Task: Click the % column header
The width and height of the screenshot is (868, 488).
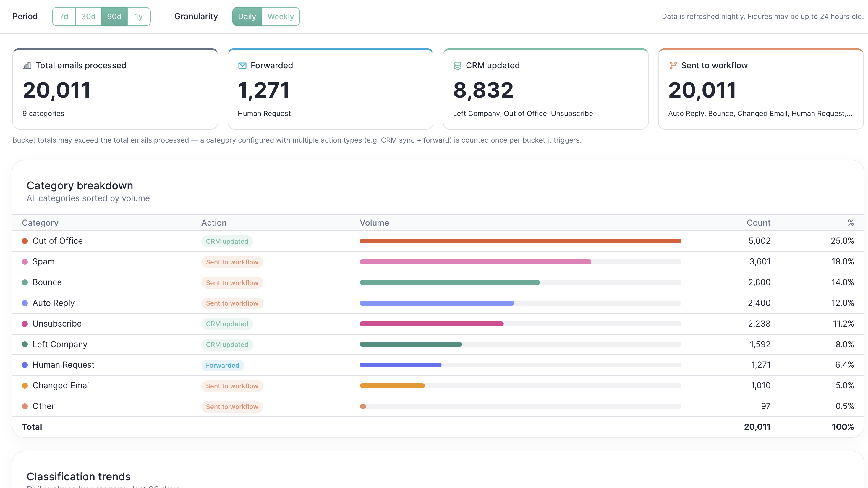Action: [851, 223]
